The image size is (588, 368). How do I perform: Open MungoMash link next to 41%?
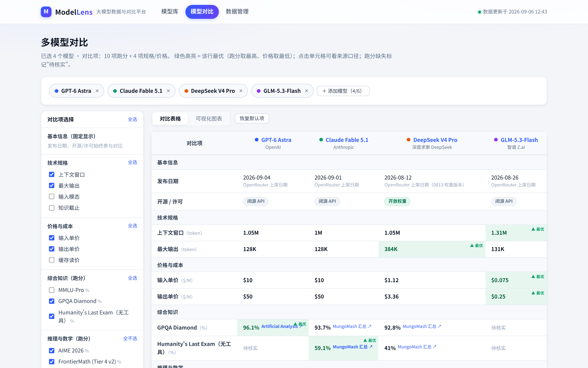pyautogui.click(x=417, y=347)
